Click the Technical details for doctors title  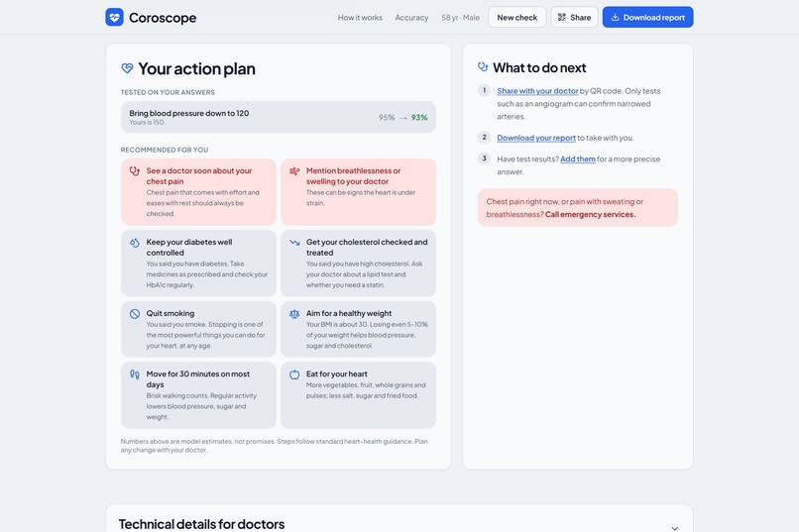point(202,524)
